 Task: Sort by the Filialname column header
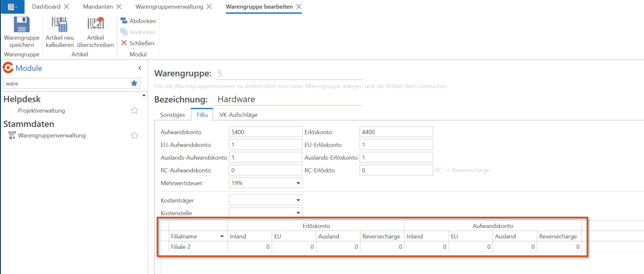(x=198, y=236)
